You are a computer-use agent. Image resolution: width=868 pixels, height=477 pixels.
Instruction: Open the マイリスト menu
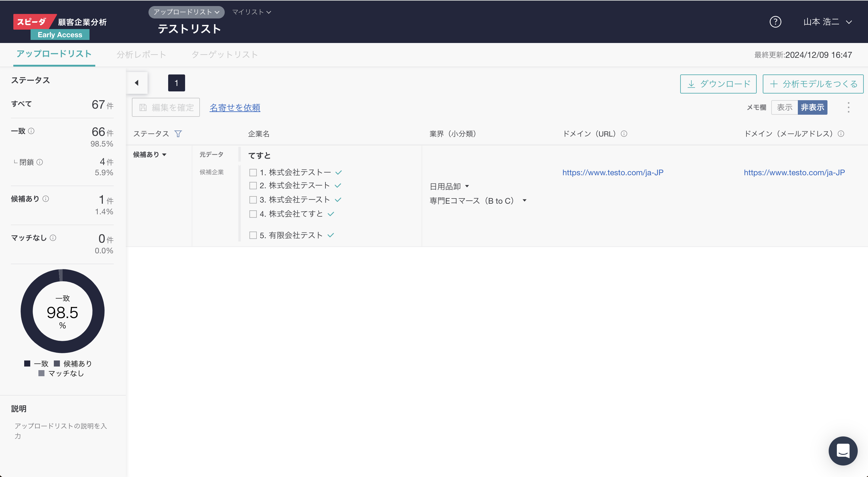[x=251, y=12]
